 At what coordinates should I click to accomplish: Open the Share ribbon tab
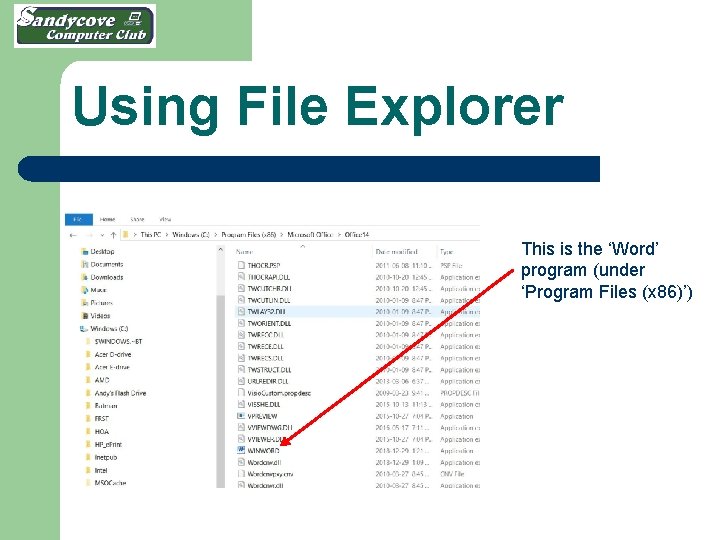[x=137, y=219]
